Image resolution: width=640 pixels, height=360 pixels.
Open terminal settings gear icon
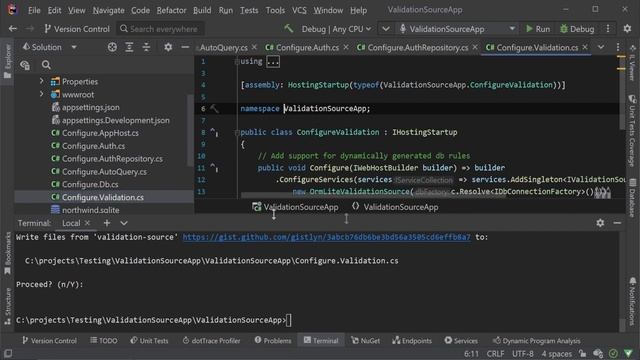[x=600, y=223]
